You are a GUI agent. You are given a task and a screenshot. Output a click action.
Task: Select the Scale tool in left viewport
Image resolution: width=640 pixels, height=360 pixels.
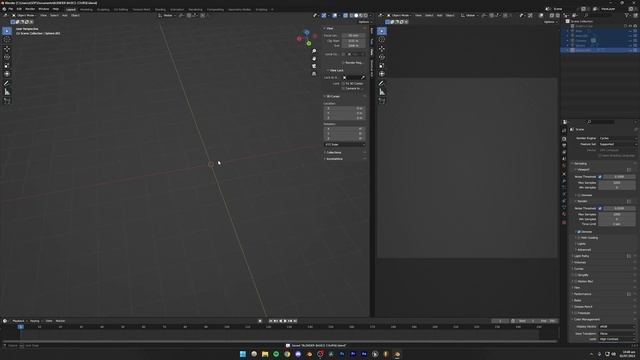[7, 66]
